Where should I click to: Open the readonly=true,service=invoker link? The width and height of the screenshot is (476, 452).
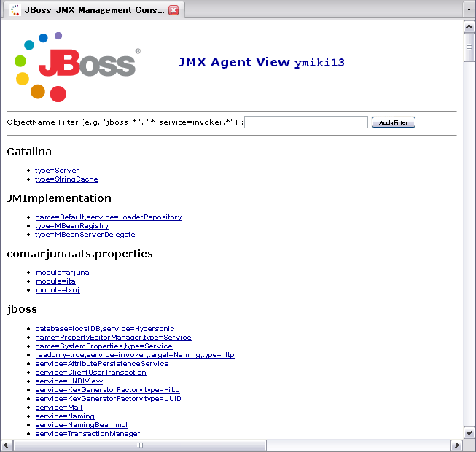[x=135, y=355]
